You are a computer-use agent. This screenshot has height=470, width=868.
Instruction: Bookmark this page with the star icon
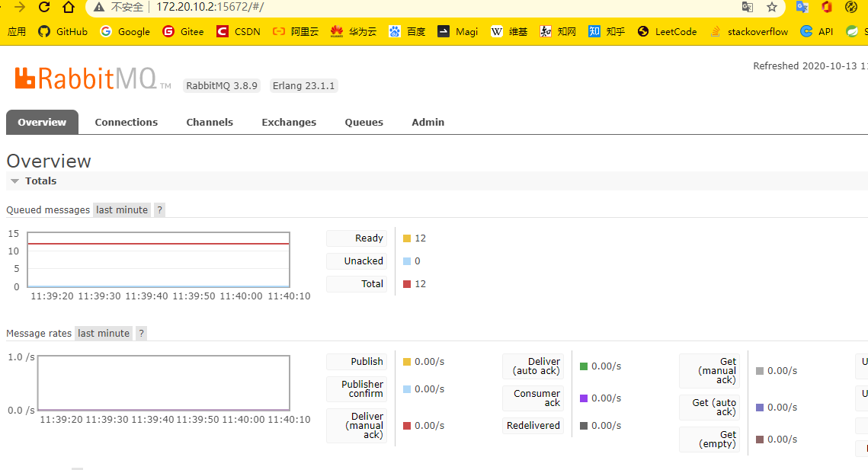coord(772,7)
